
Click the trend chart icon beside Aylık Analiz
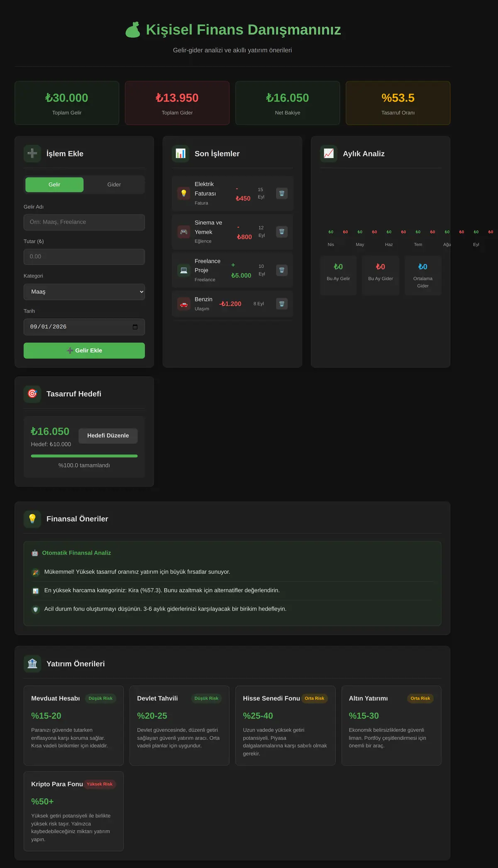pos(329,154)
